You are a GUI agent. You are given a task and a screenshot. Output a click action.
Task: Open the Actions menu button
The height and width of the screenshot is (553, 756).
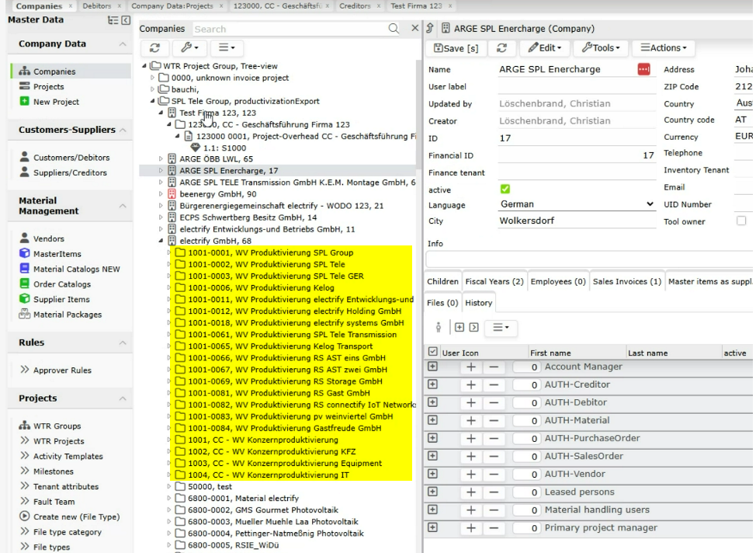pyautogui.click(x=664, y=48)
